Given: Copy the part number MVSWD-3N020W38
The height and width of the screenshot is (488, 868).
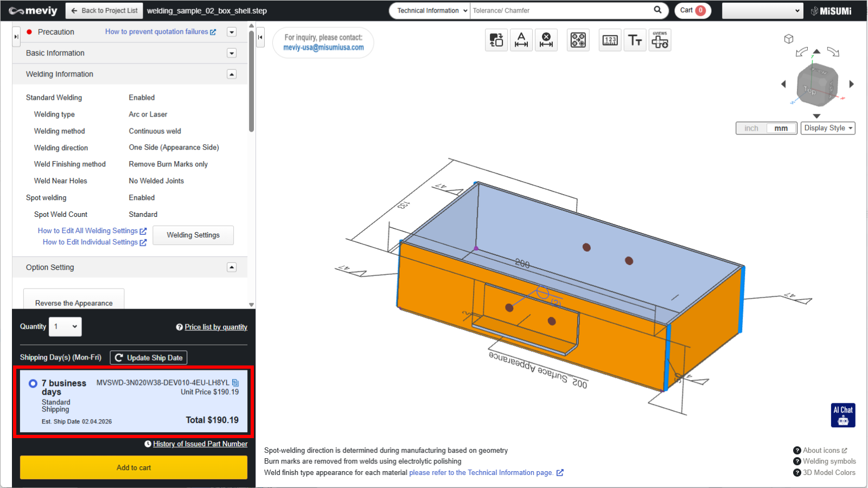Looking at the screenshot, I should coord(235,383).
